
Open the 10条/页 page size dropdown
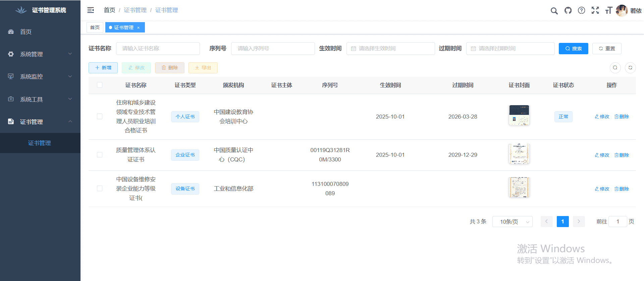pyautogui.click(x=512, y=222)
